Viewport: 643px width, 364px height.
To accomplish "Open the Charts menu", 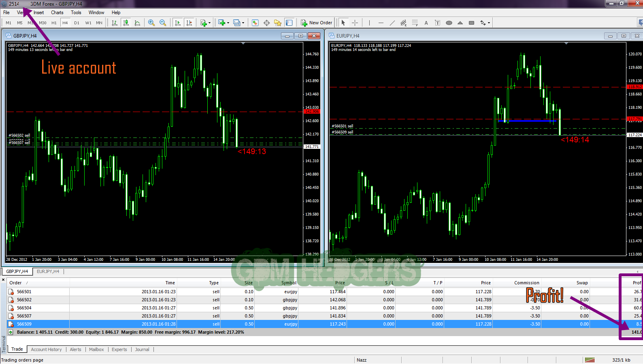I will pos(57,13).
